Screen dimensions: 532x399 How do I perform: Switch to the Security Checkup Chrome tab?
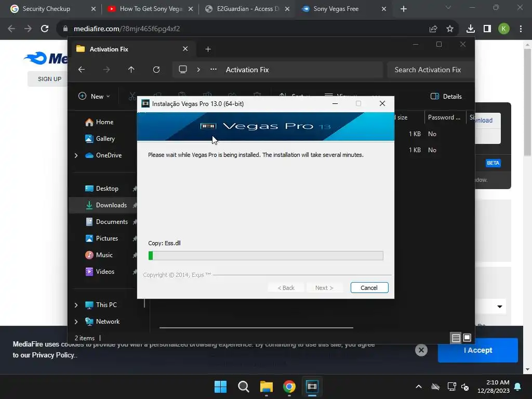coord(51,9)
